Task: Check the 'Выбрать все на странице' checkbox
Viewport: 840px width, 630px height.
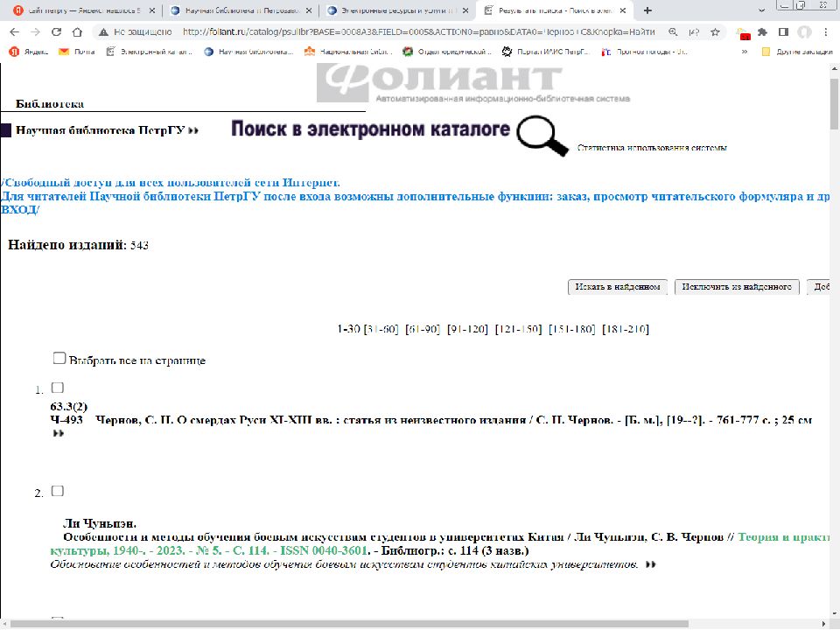Action: 59,358
